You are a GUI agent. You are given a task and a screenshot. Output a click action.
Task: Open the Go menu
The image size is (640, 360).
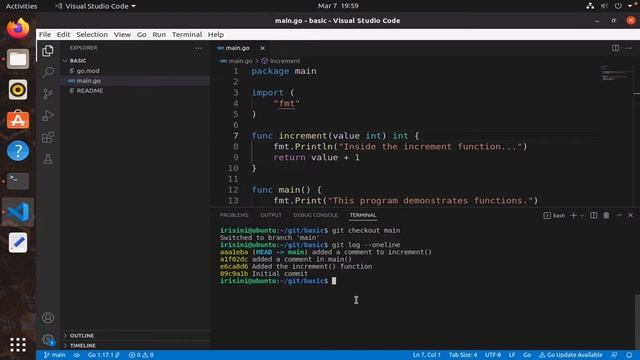141,34
